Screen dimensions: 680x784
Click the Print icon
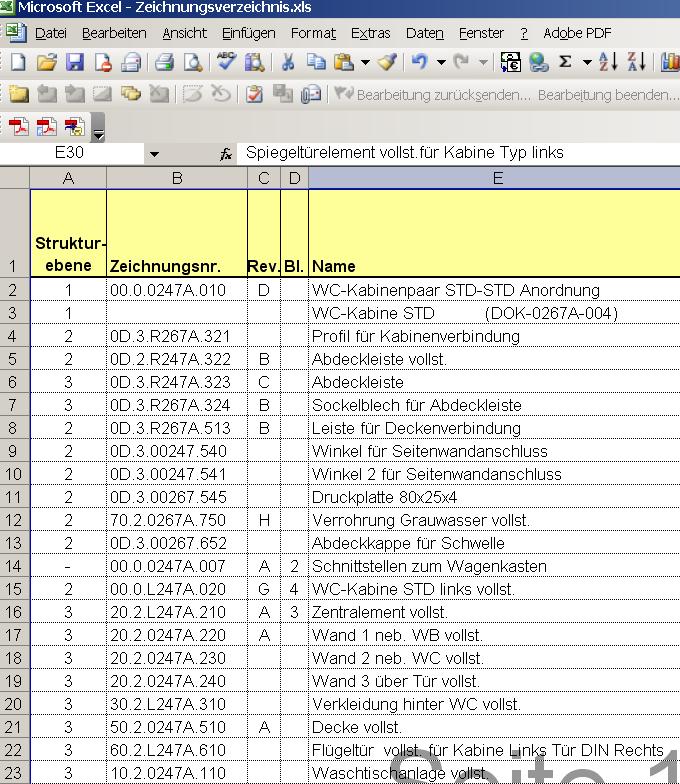point(164,62)
